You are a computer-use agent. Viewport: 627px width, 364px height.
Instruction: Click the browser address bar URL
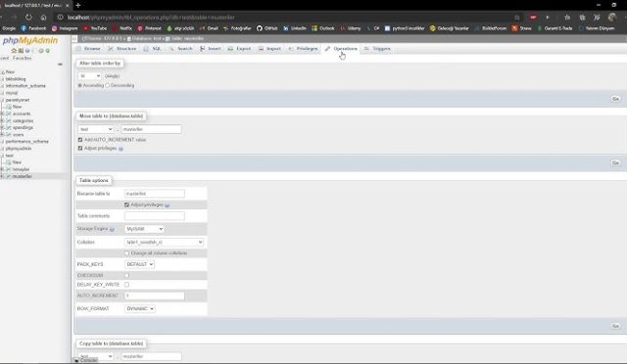pos(151,18)
